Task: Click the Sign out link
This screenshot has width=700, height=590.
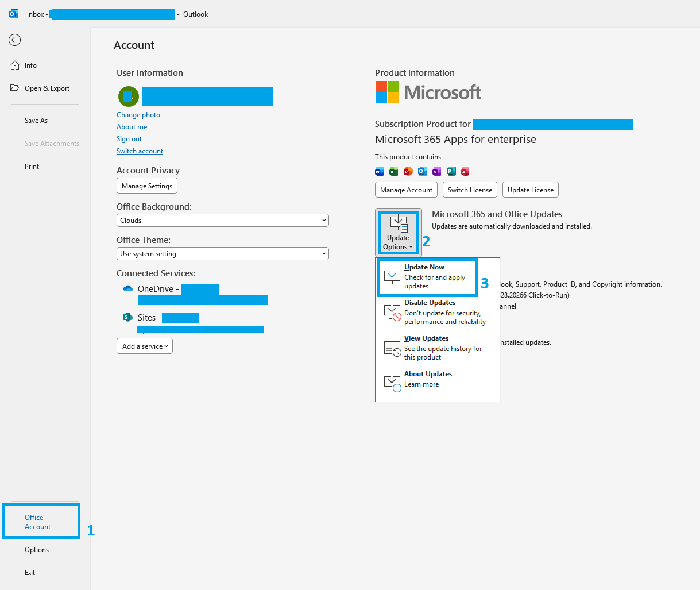Action: tap(129, 139)
